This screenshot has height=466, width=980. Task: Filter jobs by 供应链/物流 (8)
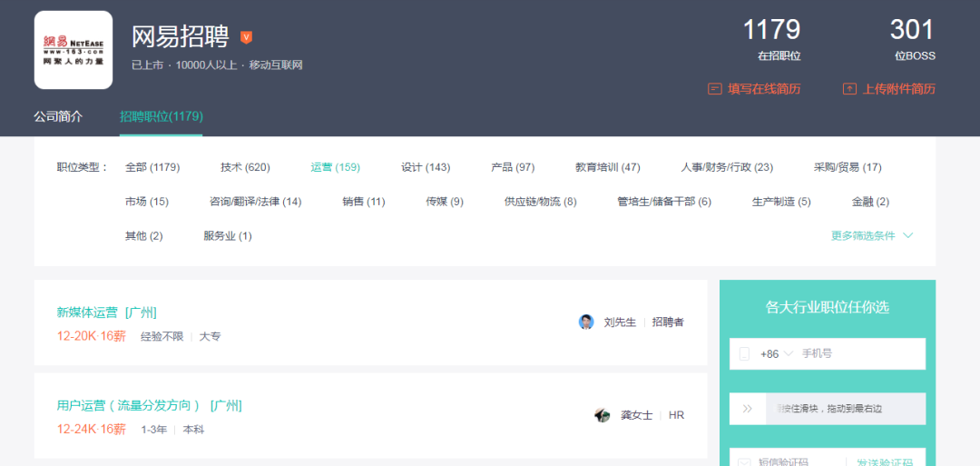(541, 202)
